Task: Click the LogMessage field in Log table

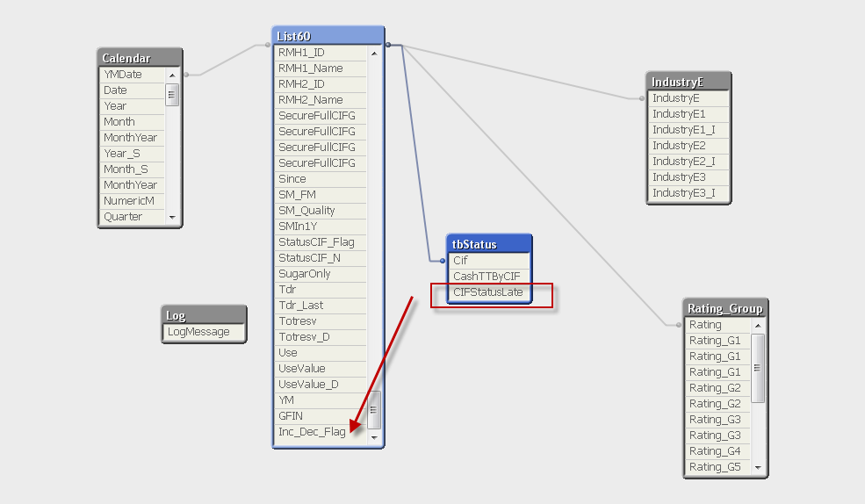Action: (204, 332)
